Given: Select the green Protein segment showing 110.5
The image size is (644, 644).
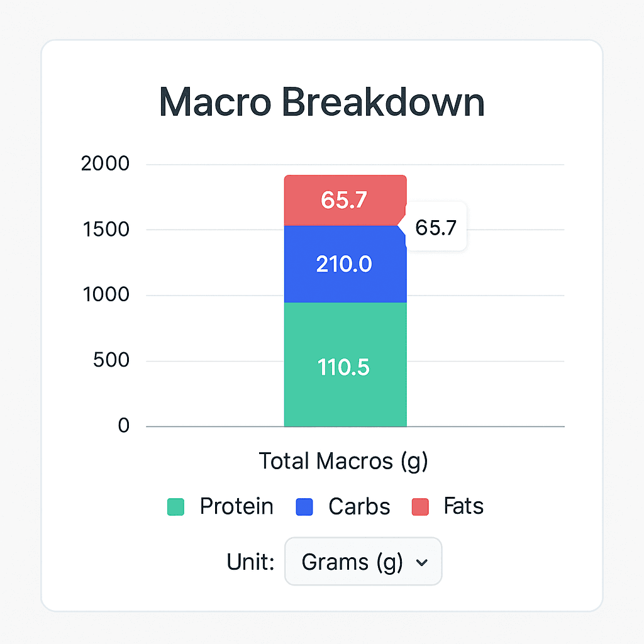Looking at the screenshot, I should [345, 365].
